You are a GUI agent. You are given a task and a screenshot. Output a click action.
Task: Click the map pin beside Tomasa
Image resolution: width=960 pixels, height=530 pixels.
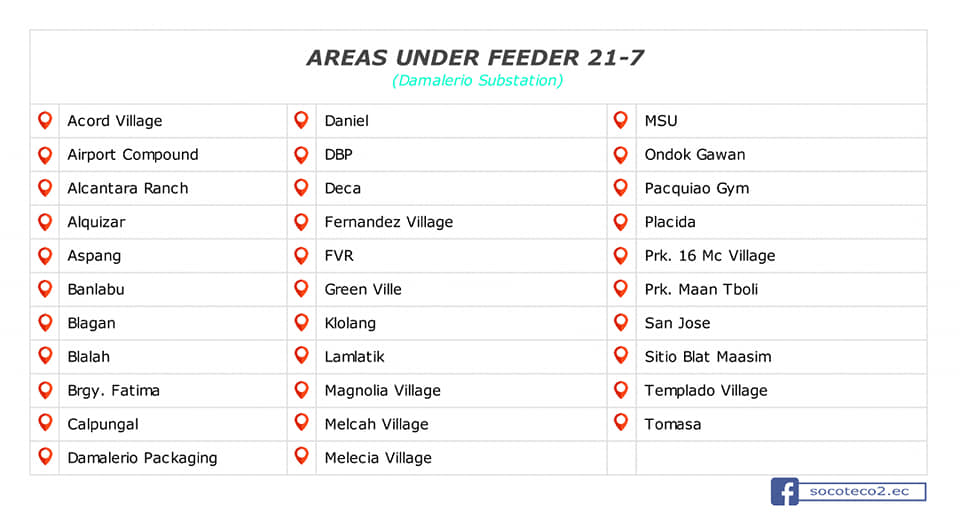click(x=621, y=423)
